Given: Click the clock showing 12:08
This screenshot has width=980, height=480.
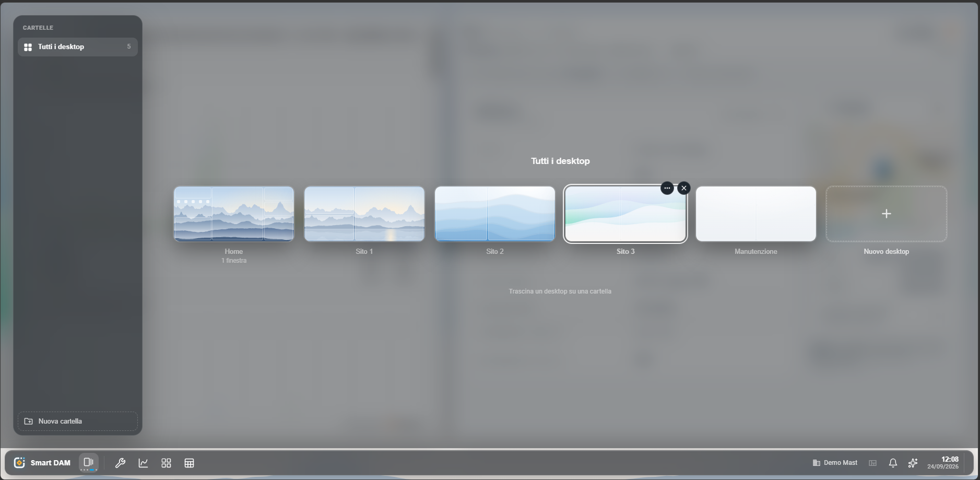Looking at the screenshot, I should click(950, 459).
